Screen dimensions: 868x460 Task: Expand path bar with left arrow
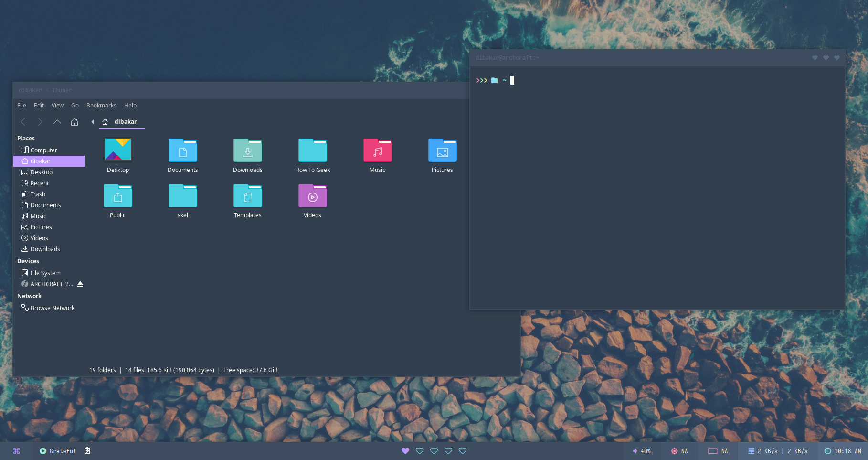pyautogui.click(x=92, y=122)
